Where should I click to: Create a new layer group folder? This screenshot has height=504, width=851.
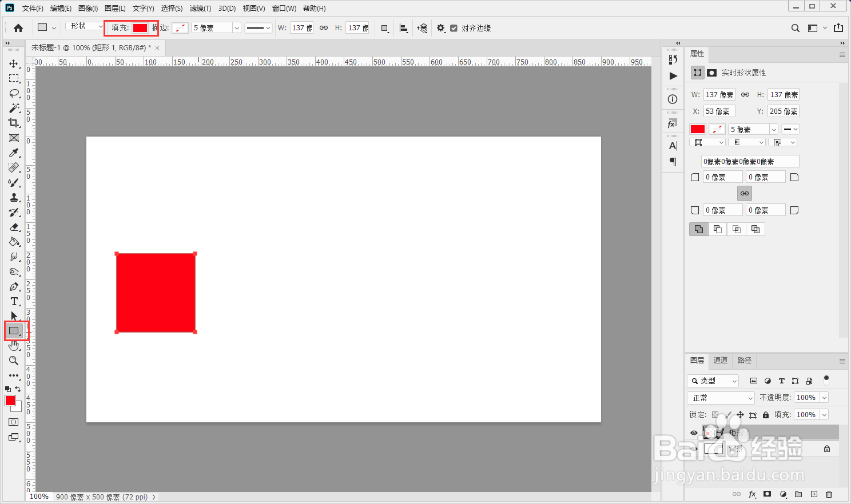pos(798,494)
